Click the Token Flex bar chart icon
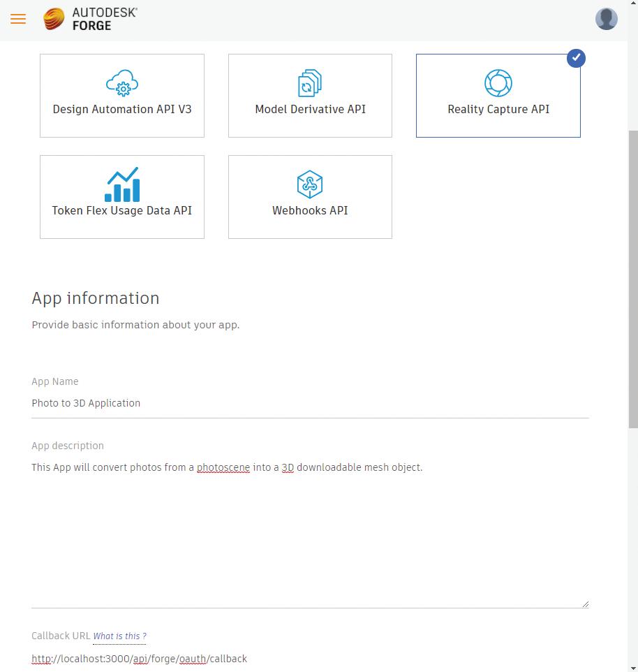Image resolution: width=638 pixels, height=672 pixels. pos(122,184)
